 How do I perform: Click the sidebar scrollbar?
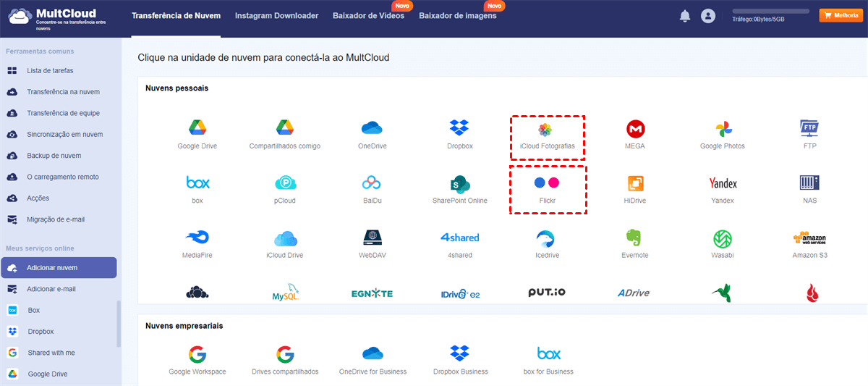pyautogui.click(x=119, y=322)
